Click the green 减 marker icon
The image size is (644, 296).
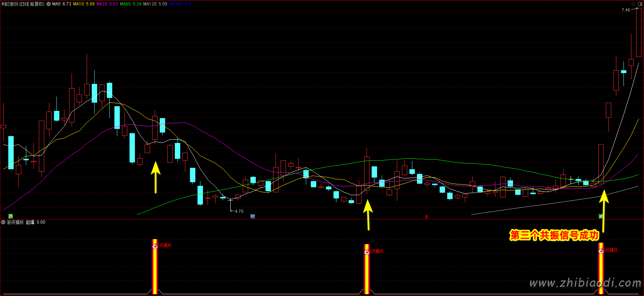(600, 216)
